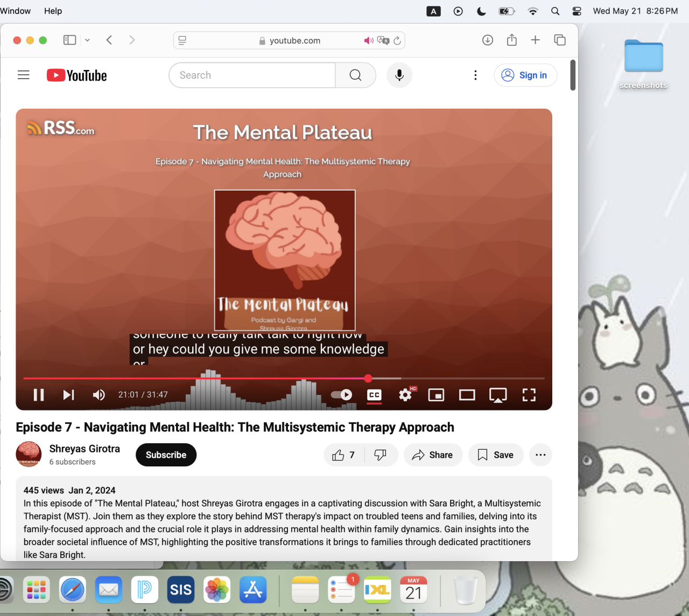Screen dimensions: 689x616
Task: Open the Help menu
Action: click(x=53, y=11)
